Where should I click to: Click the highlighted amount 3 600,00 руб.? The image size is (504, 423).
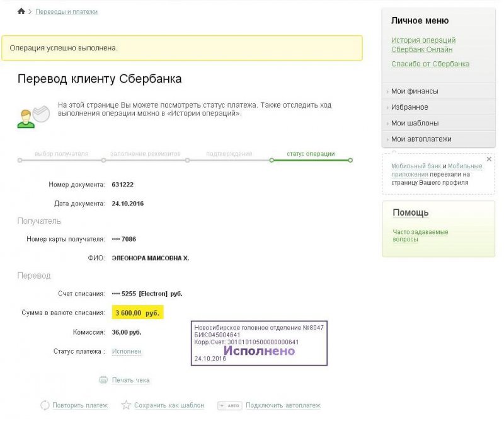pos(137,313)
